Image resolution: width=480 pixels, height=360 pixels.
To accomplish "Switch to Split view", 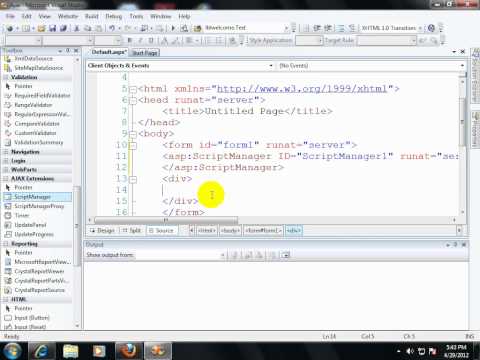I will point(132,230).
